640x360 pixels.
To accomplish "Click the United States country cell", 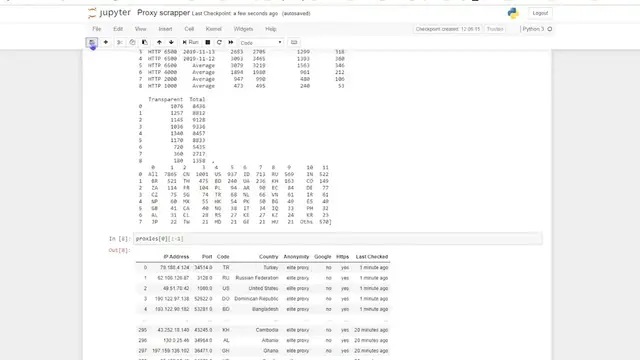I will [263, 289].
